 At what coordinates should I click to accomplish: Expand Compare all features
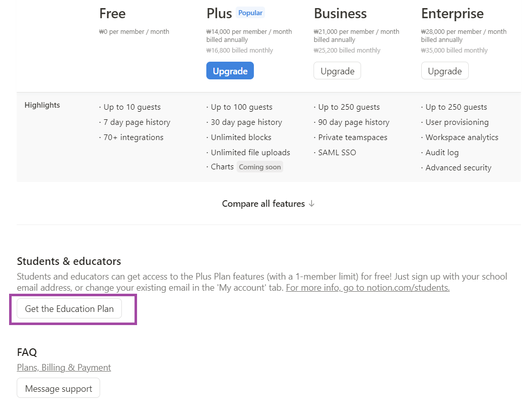pyautogui.click(x=263, y=204)
